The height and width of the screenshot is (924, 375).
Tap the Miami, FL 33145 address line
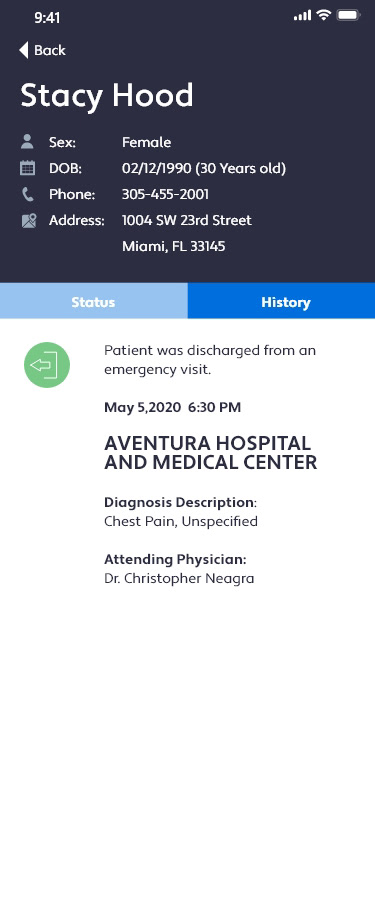(173, 246)
